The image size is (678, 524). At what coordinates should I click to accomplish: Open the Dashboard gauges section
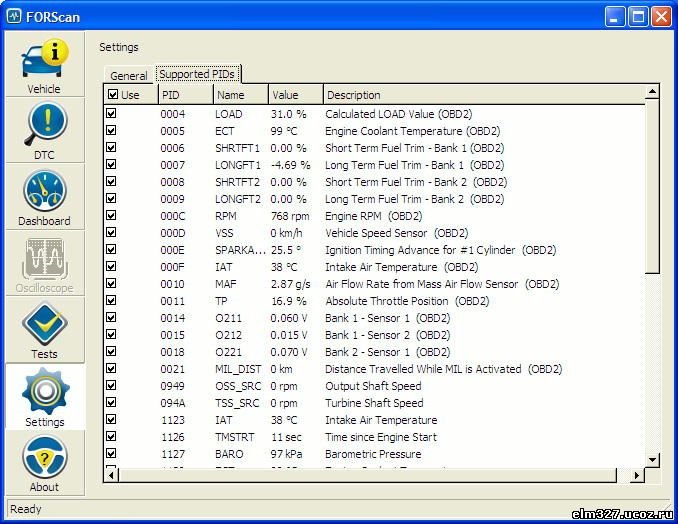(x=45, y=198)
